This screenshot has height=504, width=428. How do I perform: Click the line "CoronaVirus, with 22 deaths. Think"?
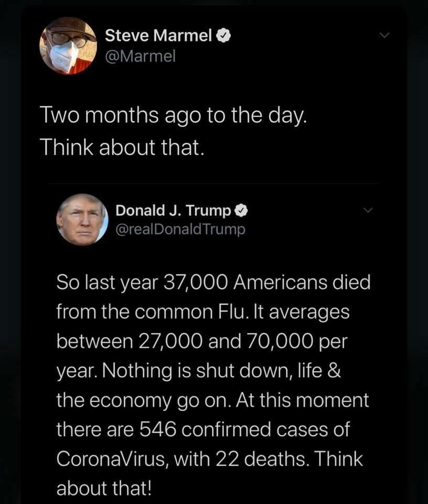[x=210, y=459]
